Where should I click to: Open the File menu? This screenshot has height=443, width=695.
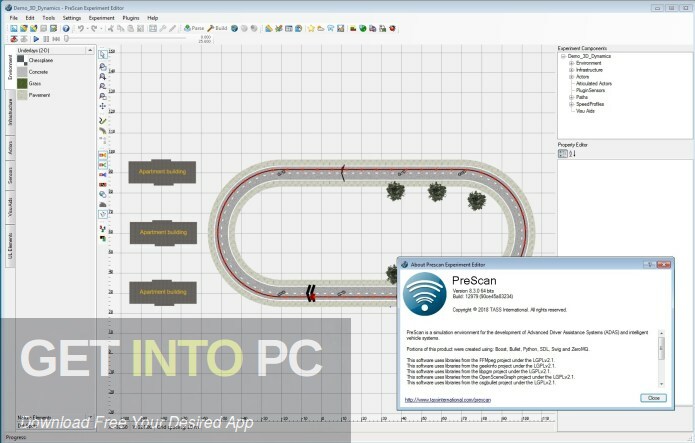point(14,18)
